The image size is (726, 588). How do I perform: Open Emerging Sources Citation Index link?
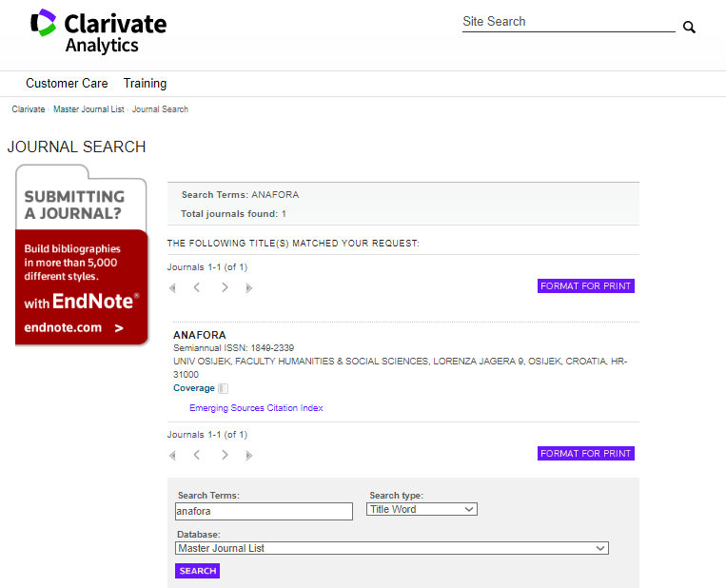[256, 408]
